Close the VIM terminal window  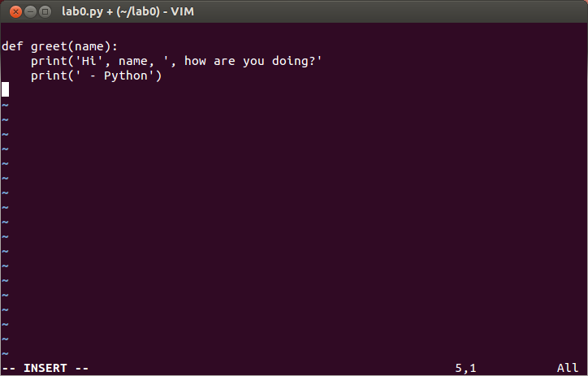point(12,11)
